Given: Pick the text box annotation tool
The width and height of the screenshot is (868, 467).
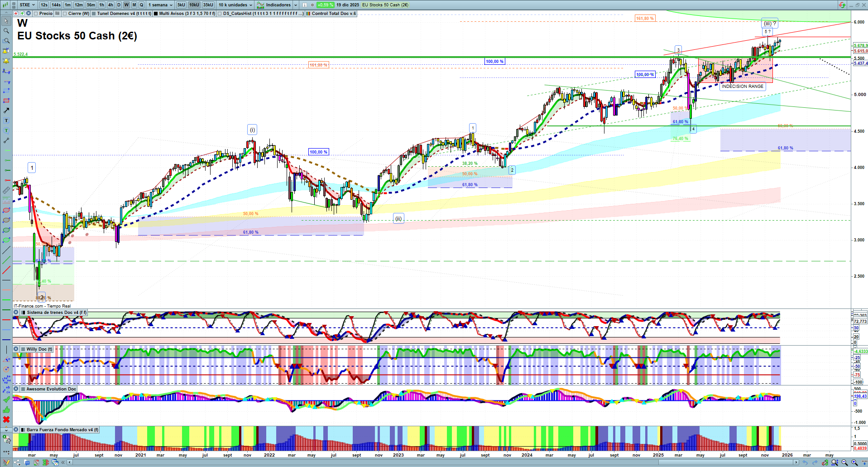Looking at the screenshot, I should [x=6, y=120].
